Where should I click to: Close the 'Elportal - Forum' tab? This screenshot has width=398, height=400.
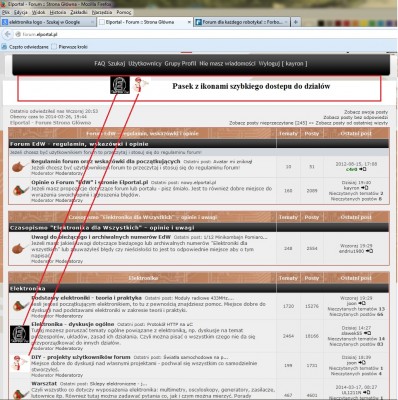[189, 22]
